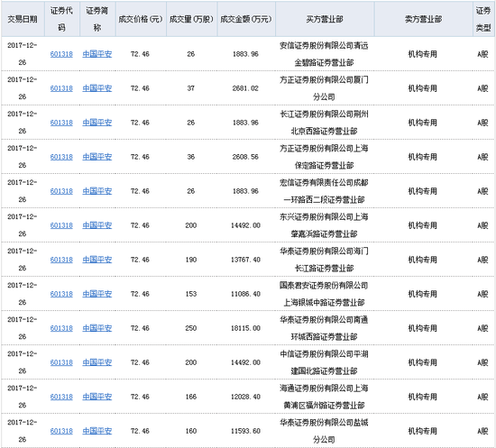The width and height of the screenshot is (496, 448).
Task: Open the 601318 link in the 东兴证券 row
Action: [61, 225]
